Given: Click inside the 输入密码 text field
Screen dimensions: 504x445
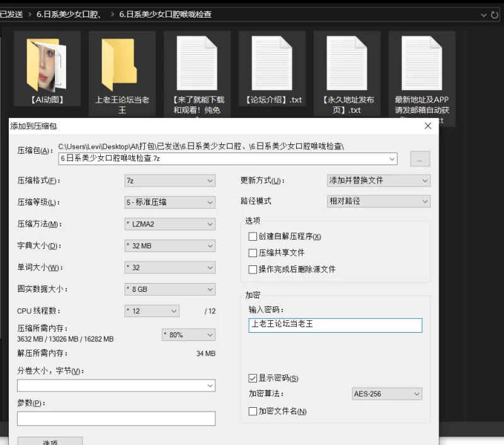Looking at the screenshot, I should (335, 325).
